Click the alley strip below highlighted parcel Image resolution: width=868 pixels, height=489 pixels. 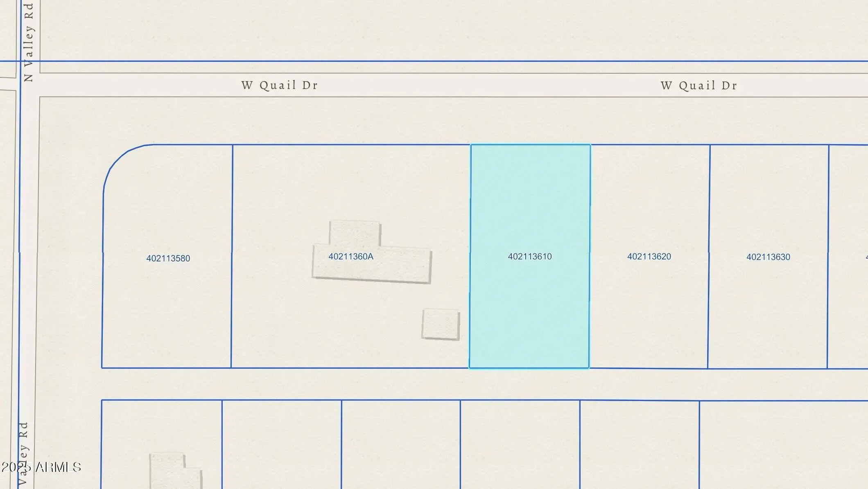[529, 384]
